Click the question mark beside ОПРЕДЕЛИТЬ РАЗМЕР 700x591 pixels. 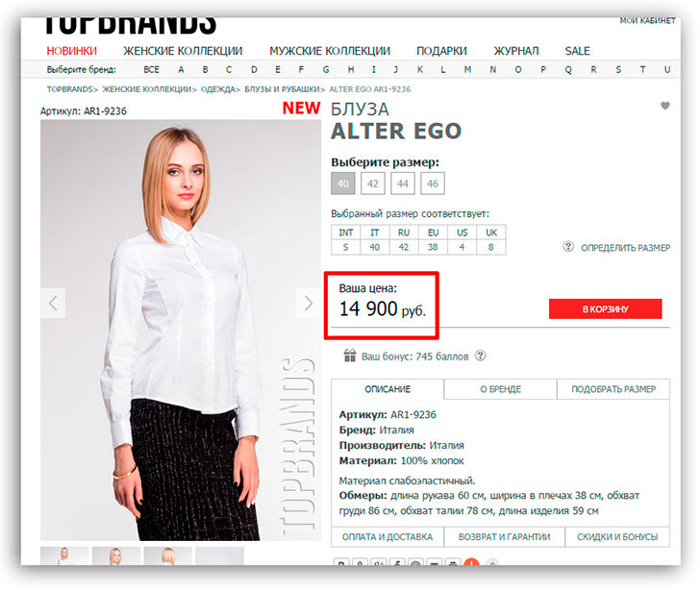coord(568,246)
